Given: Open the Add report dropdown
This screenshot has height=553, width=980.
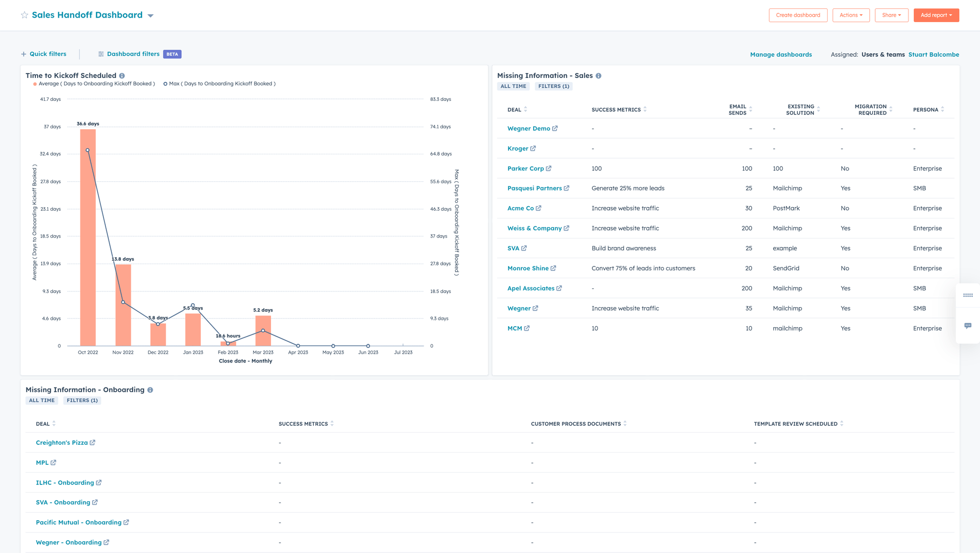Looking at the screenshot, I should pyautogui.click(x=936, y=15).
